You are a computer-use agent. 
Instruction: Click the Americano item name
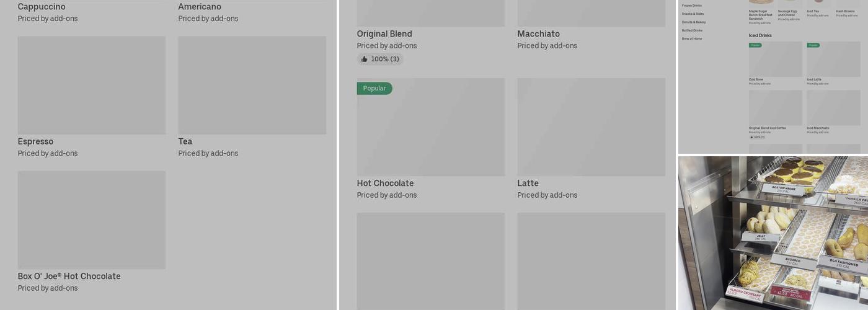click(200, 7)
